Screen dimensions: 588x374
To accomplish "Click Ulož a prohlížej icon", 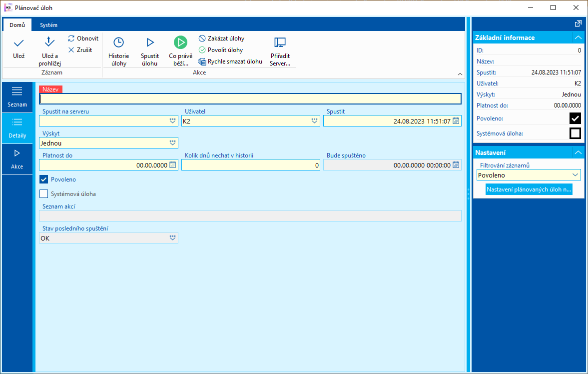I will click(x=49, y=42).
